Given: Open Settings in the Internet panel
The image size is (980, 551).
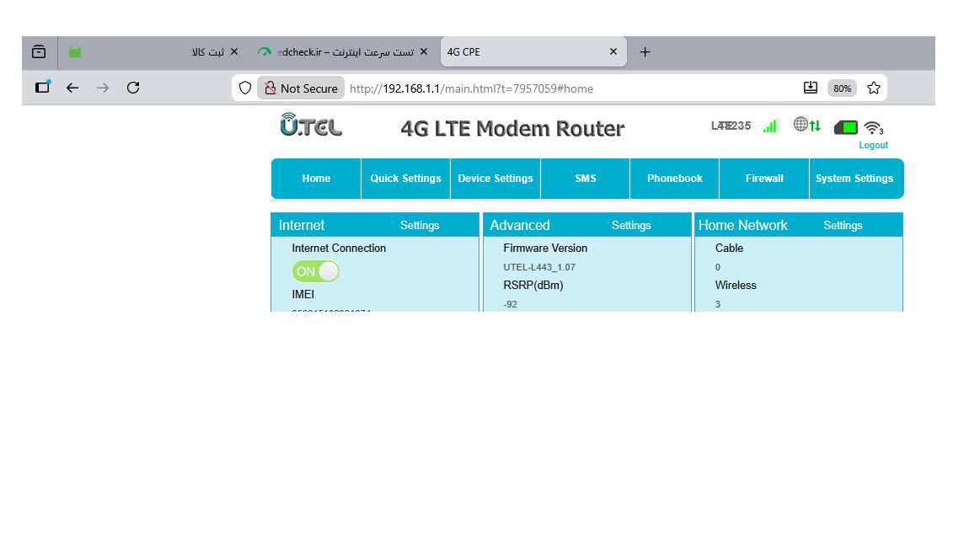Looking at the screenshot, I should pos(420,225).
